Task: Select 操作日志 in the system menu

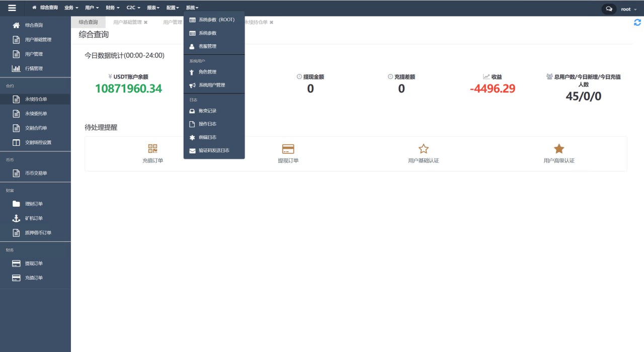Action: pyautogui.click(x=207, y=124)
